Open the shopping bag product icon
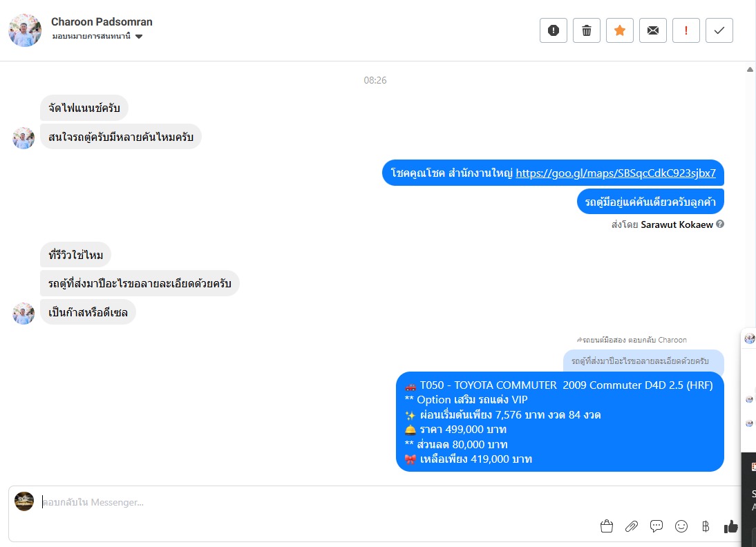This screenshot has width=756, height=547. (x=607, y=526)
